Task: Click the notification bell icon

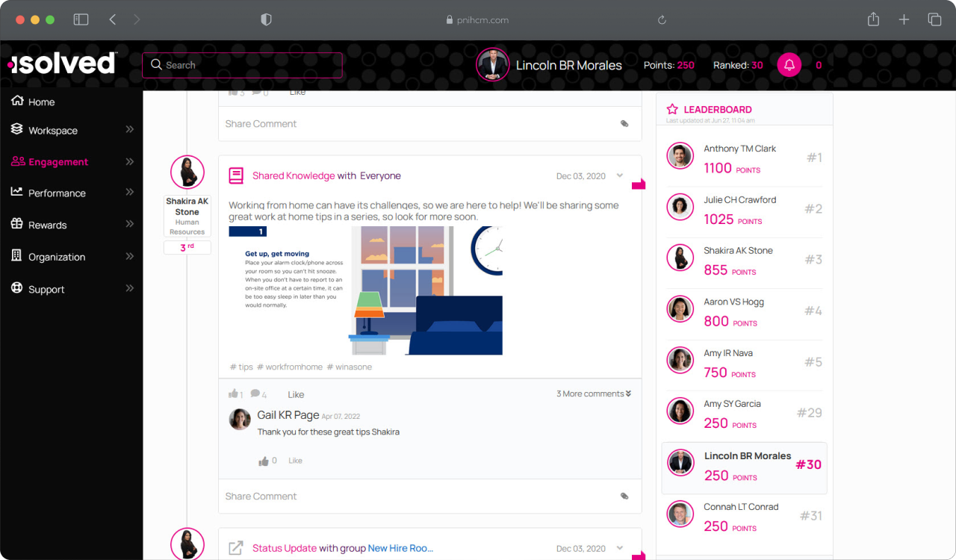Action: (x=789, y=65)
